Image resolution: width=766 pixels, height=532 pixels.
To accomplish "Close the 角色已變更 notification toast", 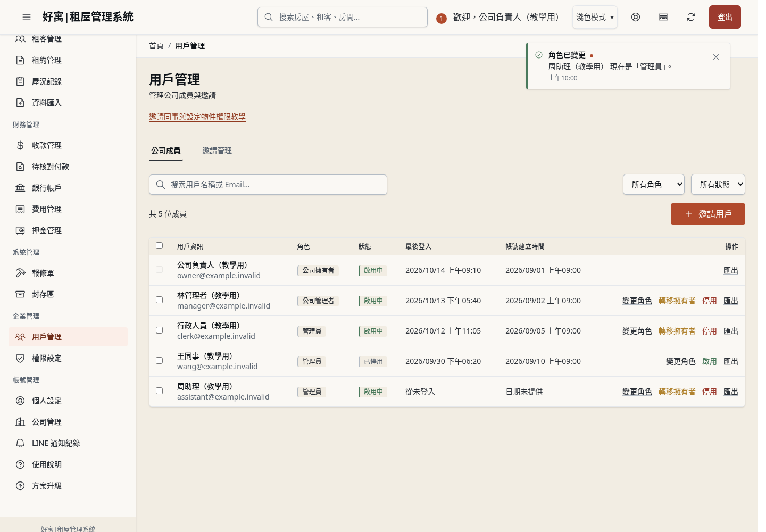I will [x=716, y=57].
